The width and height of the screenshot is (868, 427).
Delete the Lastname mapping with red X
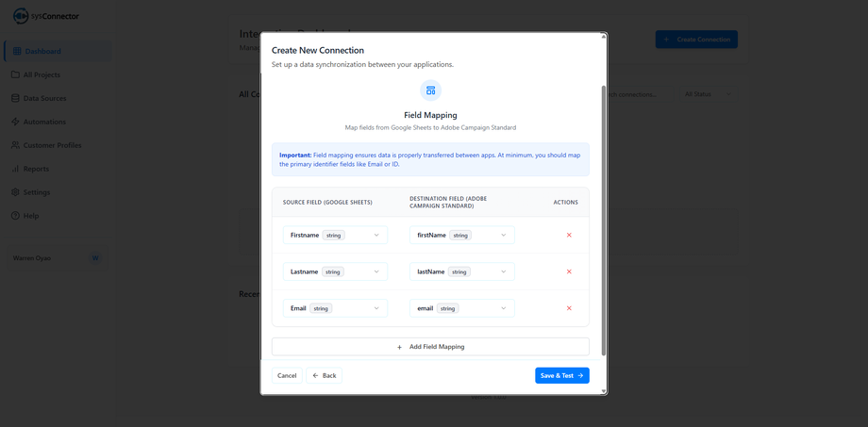click(569, 271)
